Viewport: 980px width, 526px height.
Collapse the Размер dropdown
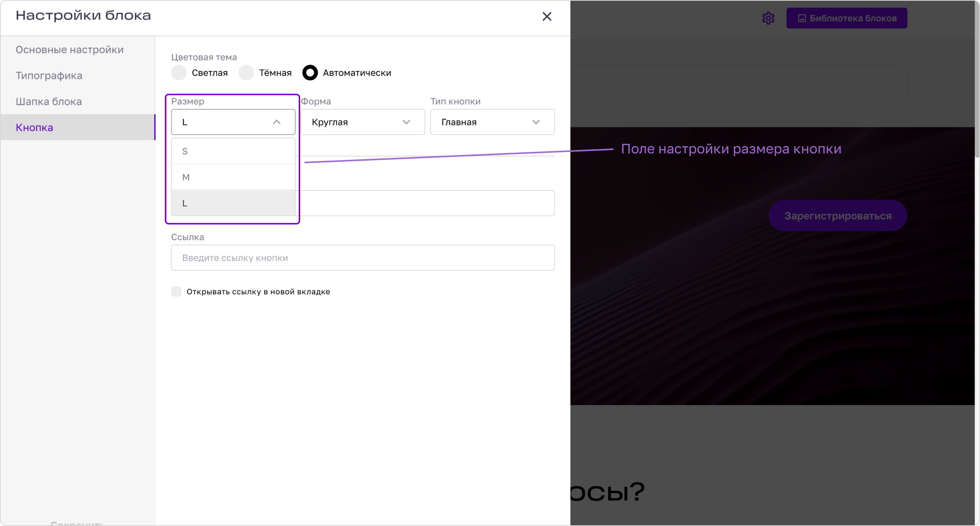click(233, 122)
